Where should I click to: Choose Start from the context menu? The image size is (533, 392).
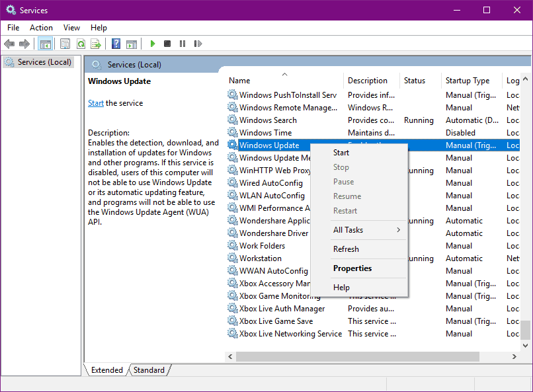coord(341,153)
